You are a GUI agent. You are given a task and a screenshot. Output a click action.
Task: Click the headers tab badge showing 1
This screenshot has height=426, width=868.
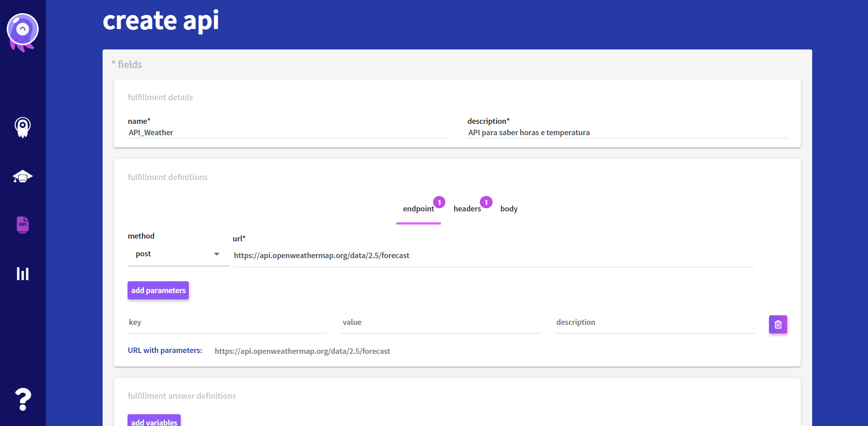tap(486, 202)
